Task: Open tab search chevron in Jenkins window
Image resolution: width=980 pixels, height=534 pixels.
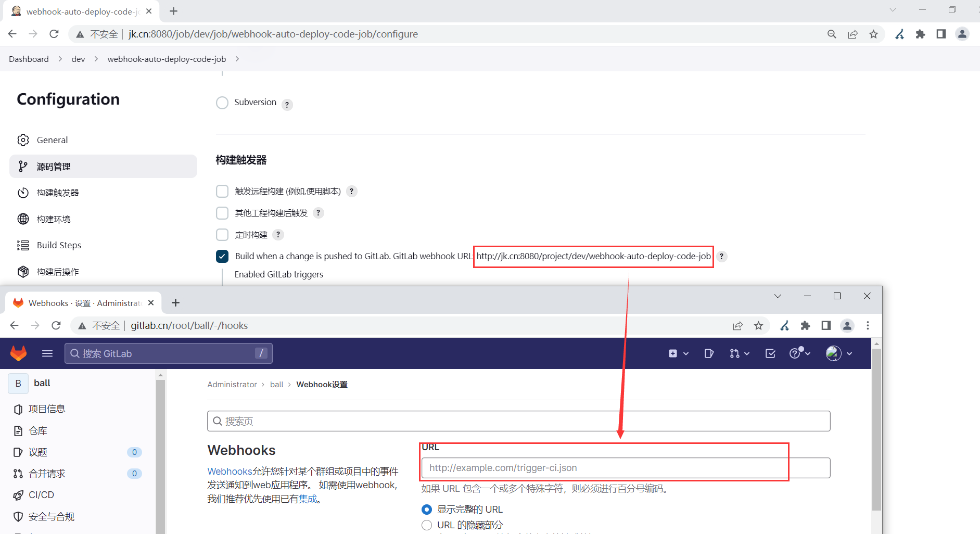Action: [x=893, y=9]
